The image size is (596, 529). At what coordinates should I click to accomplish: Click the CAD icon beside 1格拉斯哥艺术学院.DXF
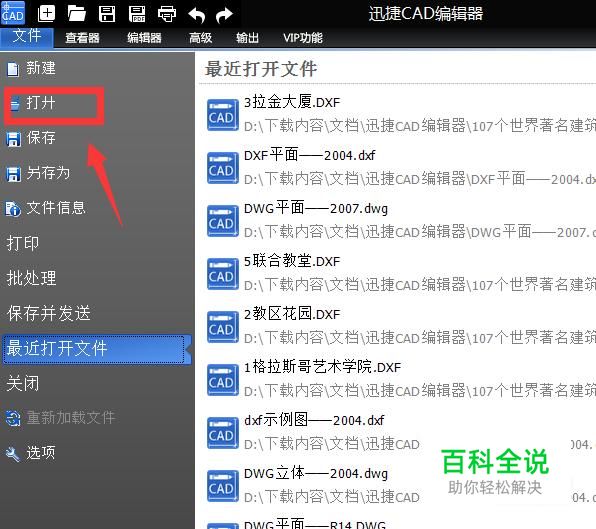[222, 380]
